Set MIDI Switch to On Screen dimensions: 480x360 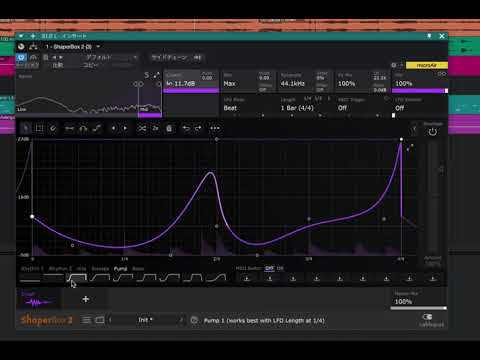pos(280,268)
